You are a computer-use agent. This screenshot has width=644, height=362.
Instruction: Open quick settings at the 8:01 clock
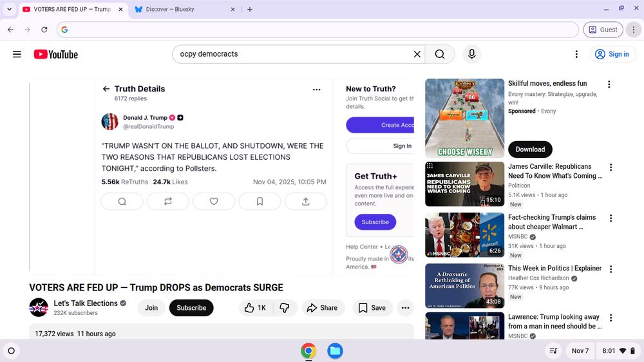pyautogui.click(x=618, y=351)
